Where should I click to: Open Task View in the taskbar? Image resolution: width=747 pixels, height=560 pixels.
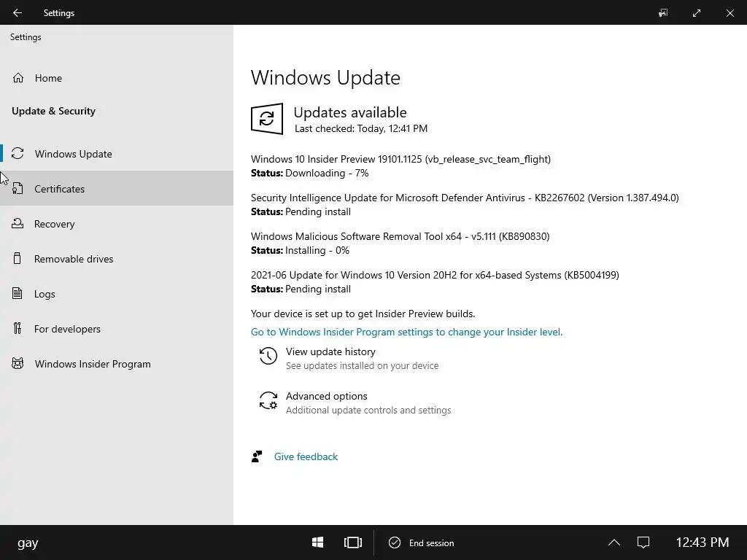pyautogui.click(x=353, y=542)
